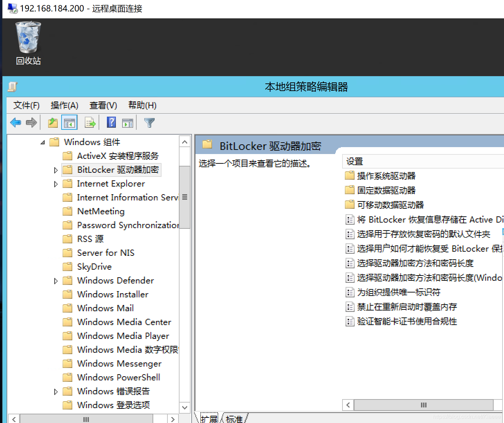Click the policy icon beside 禁止在重新启动时覆盖内存
This screenshot has width=504, height=423.
pos(350,307)
